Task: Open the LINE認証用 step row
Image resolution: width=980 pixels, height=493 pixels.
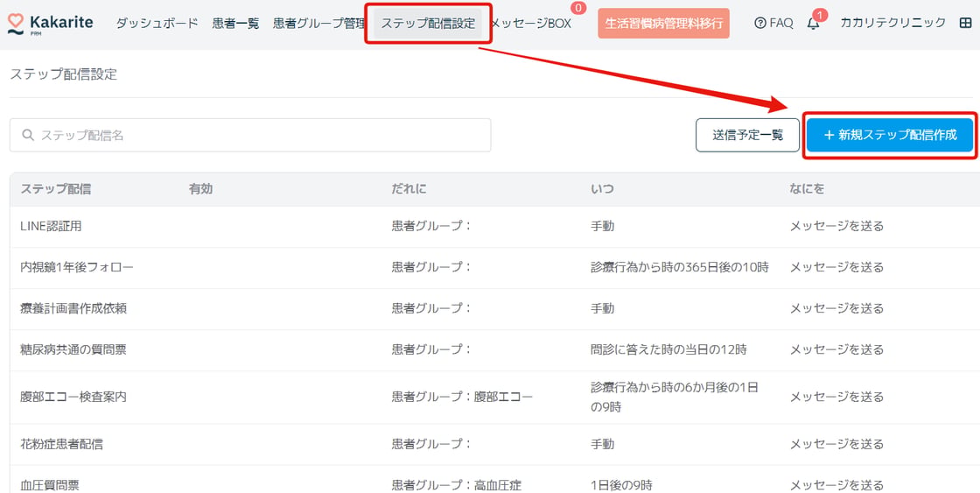Action: click(x=51, y=226)
